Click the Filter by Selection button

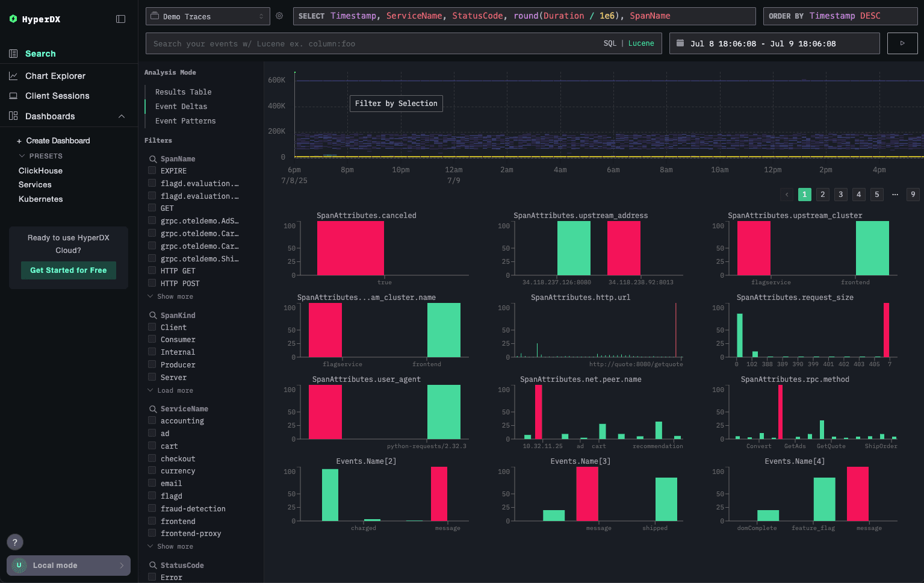click(396, 104)
